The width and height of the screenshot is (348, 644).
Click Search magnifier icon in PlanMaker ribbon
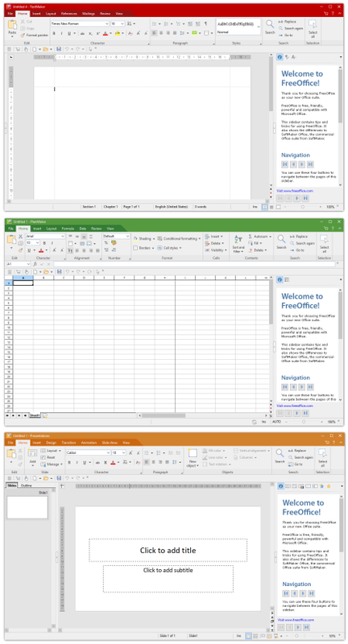click(x=281, y=239)
